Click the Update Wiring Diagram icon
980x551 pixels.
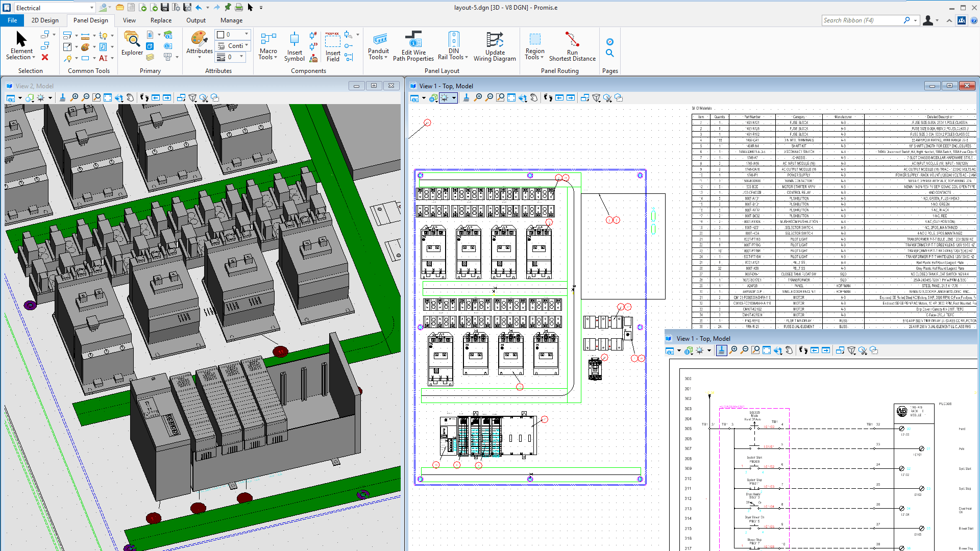pos(495,40)
